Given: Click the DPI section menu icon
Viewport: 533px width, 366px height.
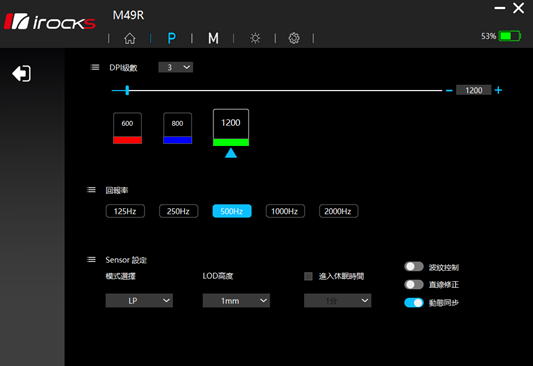Looking at the screenshot, I should coord(95,67).
